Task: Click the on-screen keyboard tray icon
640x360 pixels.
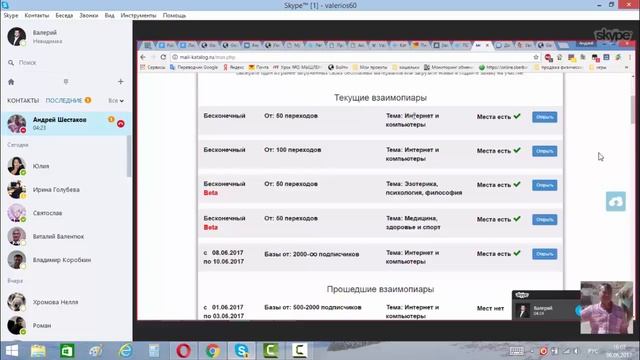Action: [516, 351]
